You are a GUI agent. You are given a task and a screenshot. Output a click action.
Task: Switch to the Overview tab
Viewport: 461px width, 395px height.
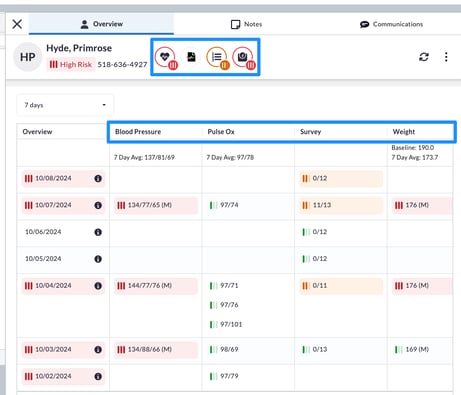coord(101,24)
